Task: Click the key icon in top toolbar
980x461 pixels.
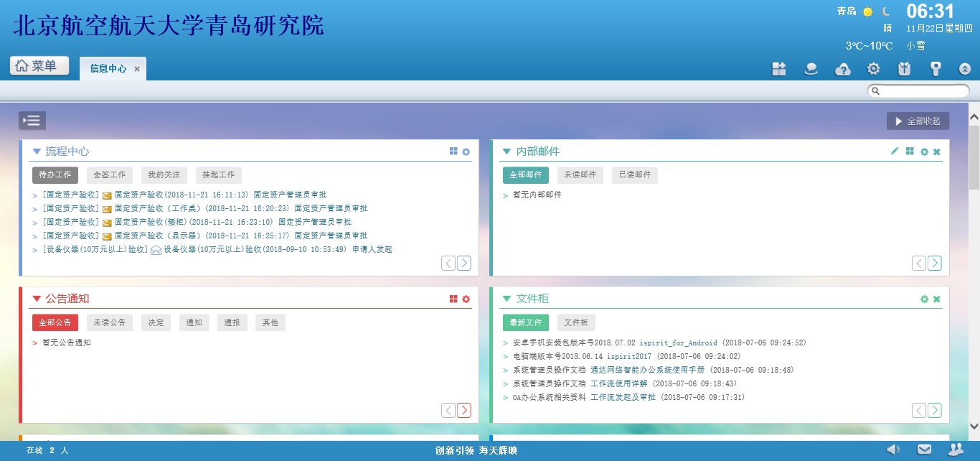Action: [935, 69]
